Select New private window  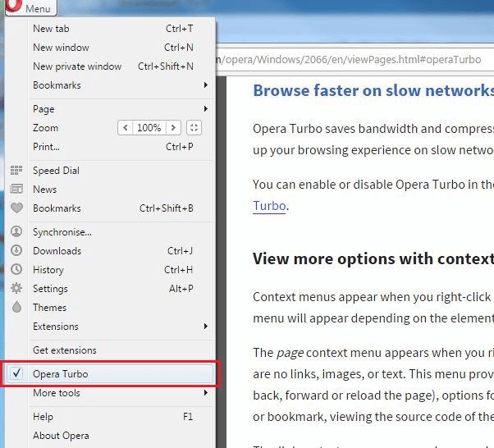pos(77,66)
